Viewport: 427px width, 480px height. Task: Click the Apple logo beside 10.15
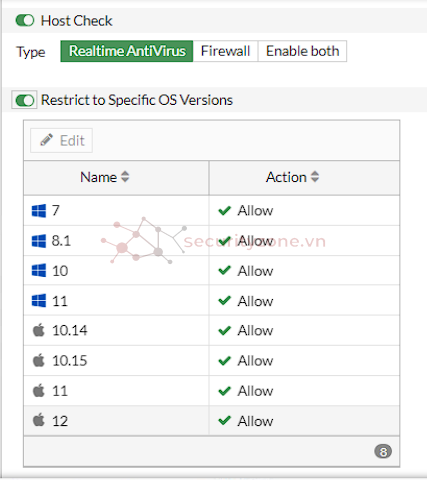click(x=39, y=360)
